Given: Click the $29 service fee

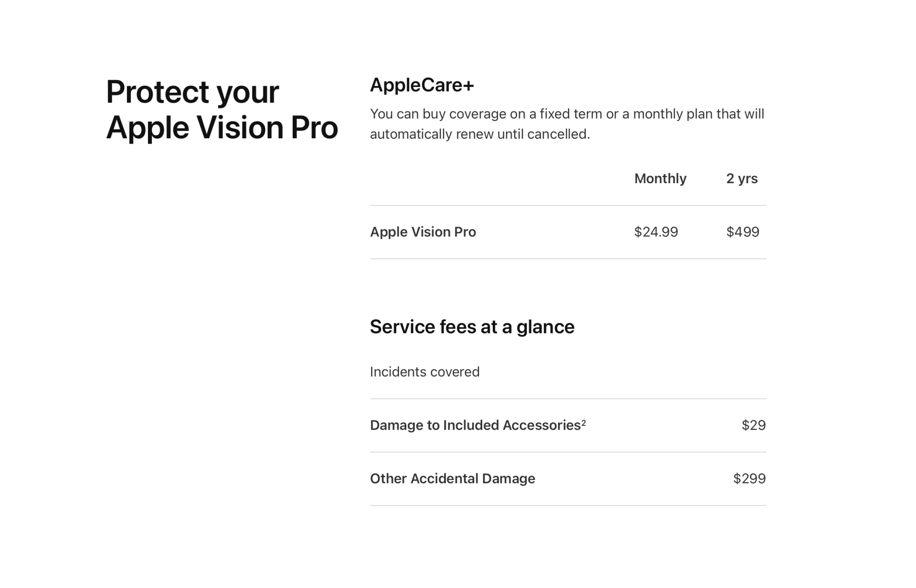Looking at the screenshot, I should (754, 425).
